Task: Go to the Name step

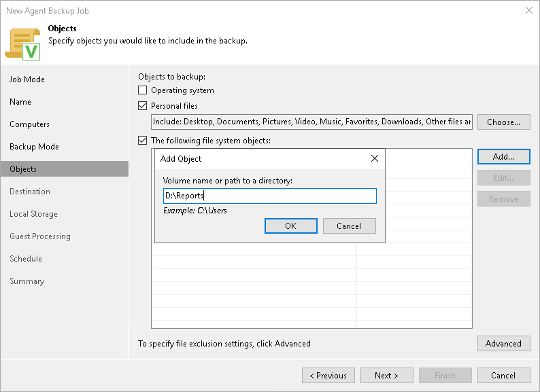Action: [20, 102]
